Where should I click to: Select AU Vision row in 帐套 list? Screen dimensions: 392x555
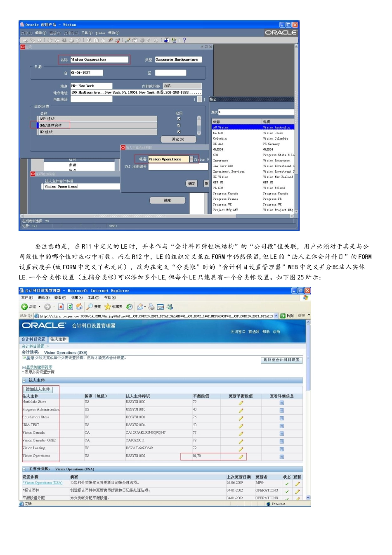click(253, 127)
